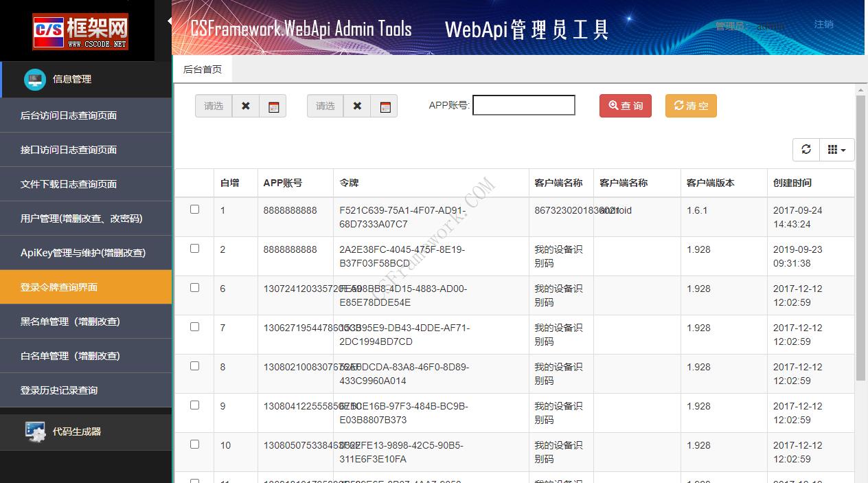Switch to the 后台首页 tab
This screenshot has height=483, width=868.
pos(203,69)
